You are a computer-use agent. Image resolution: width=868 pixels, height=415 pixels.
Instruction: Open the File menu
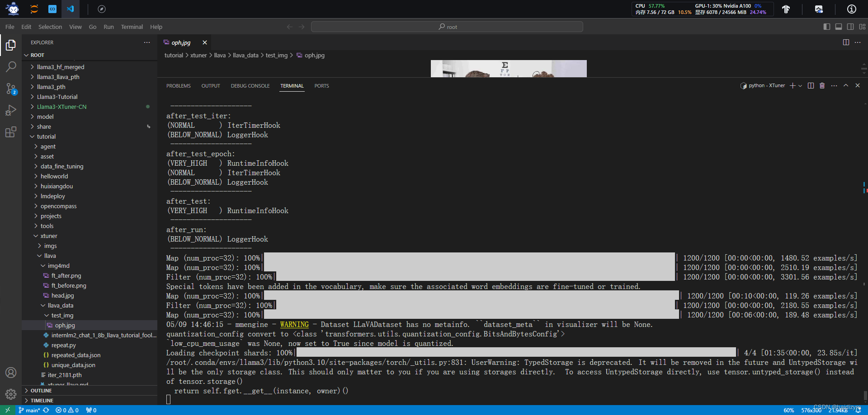click(x=10, y=27)
